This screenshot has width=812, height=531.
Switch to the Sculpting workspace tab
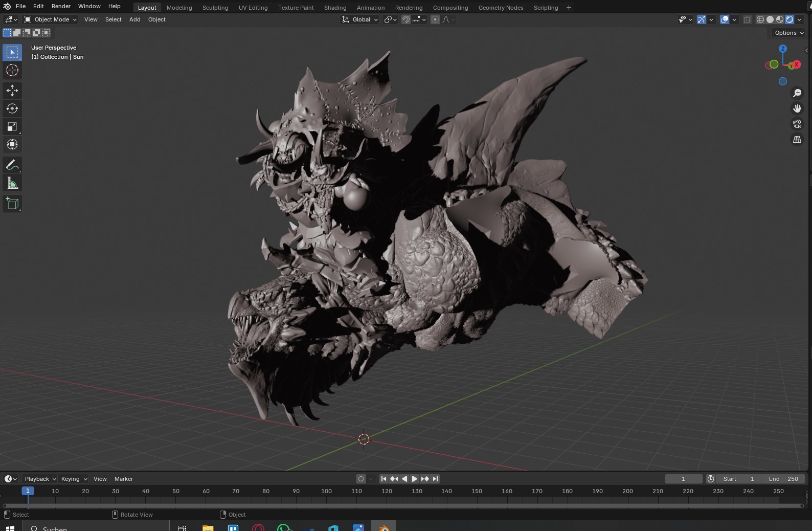pos(215,8)
